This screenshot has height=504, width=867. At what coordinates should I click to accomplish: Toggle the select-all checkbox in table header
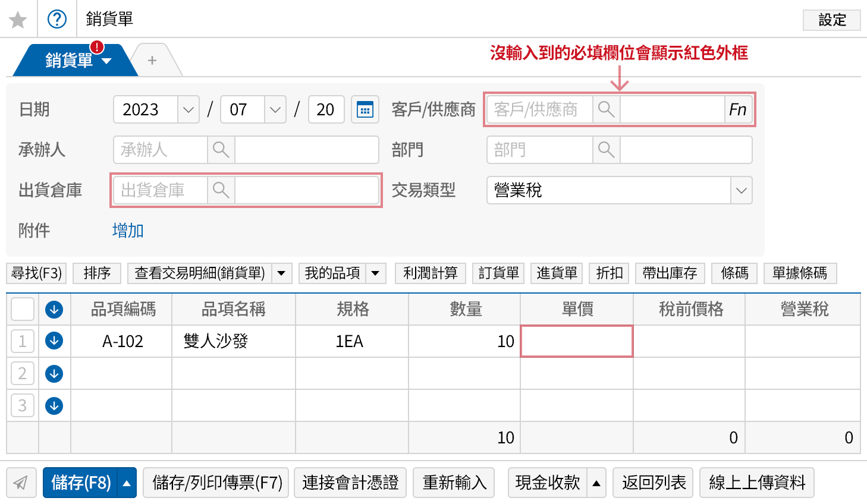pos(21,309)
